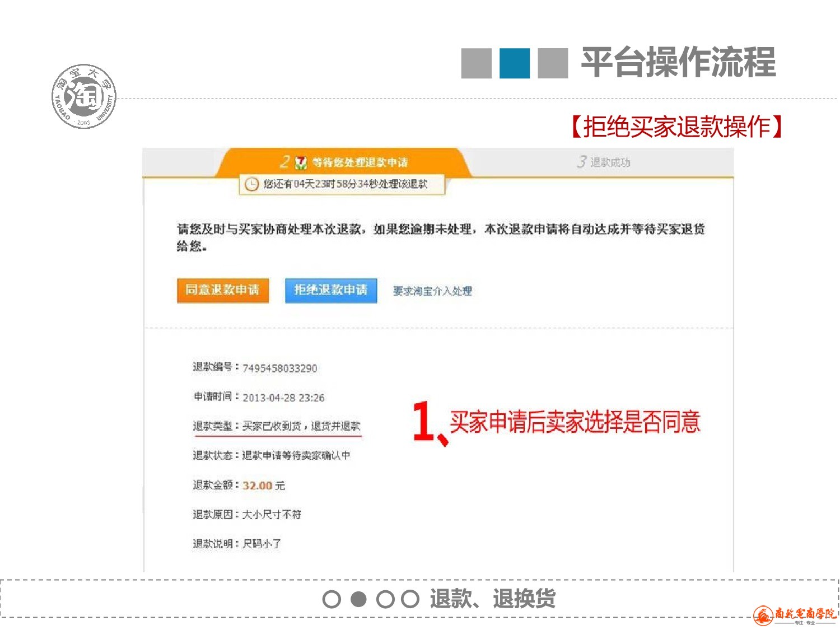Click the 商乾电商学院 logo at bottom right
840x630 pixels.
[x=795, y=615]
